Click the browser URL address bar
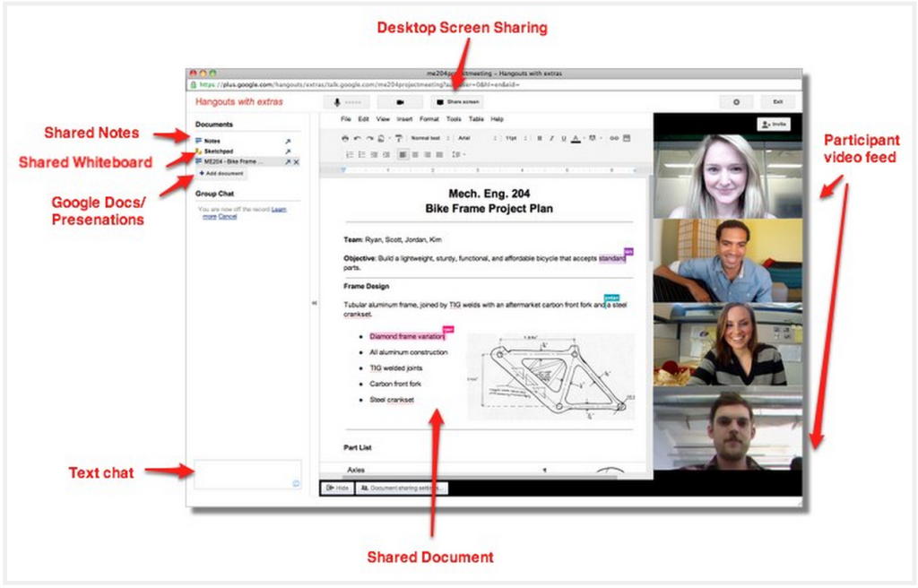Screen dimensions: 918x588 [495, 85]
